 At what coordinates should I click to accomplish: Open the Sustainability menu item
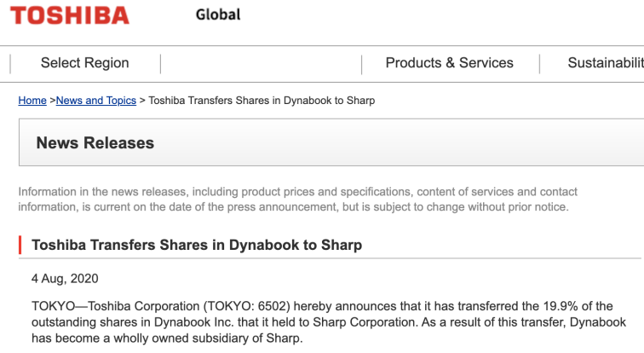pyautogui.click(x=606, y=63)
